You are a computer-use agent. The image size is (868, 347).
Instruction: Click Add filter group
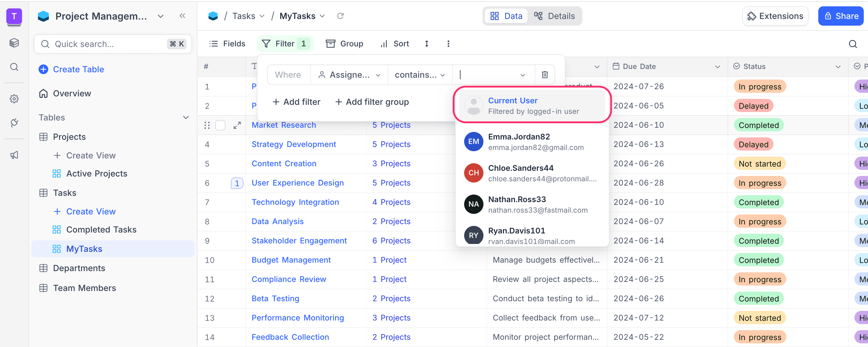[372, 102]
